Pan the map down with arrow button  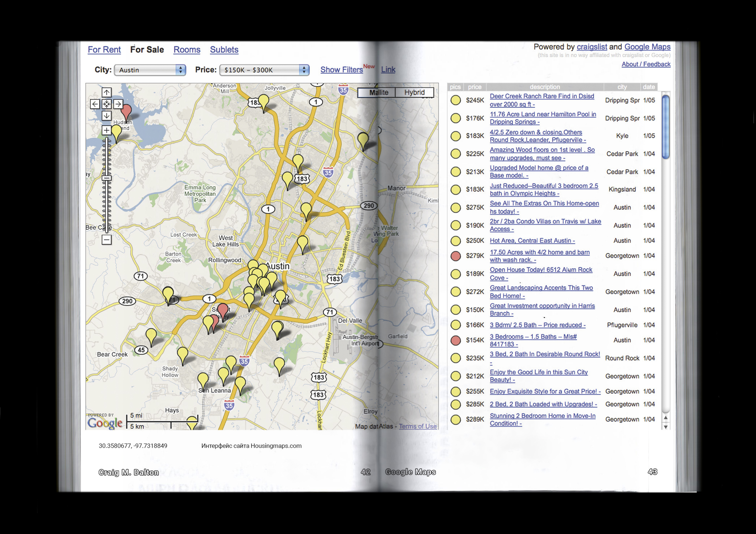106,116
